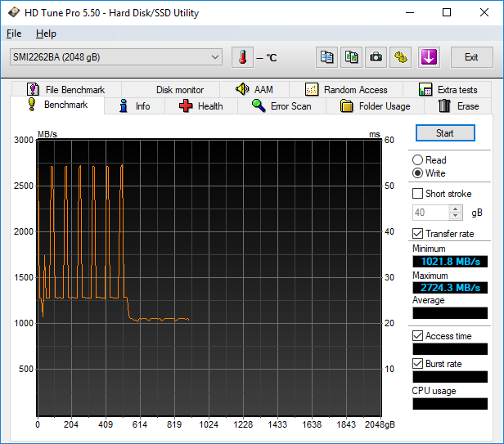Open the options gear icon
Viewport: 504px width, 444px height.
[400, 57]
